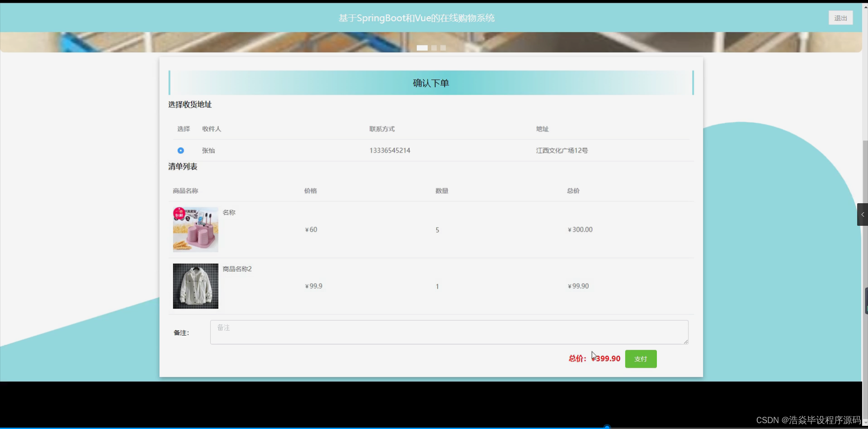Screen dimensions: 868x429
Task: Click the page title heading
Action: (416, 18)
